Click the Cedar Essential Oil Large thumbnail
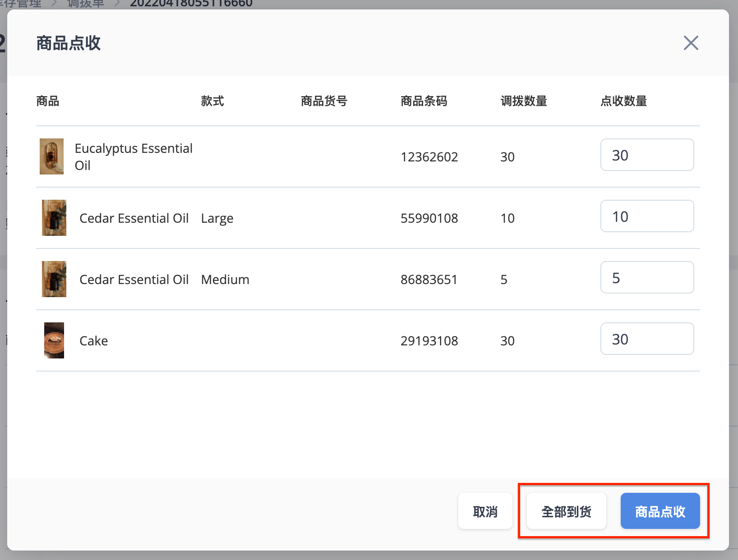The height and width of the screenshot is (560, 738). [x=54, y=218]
